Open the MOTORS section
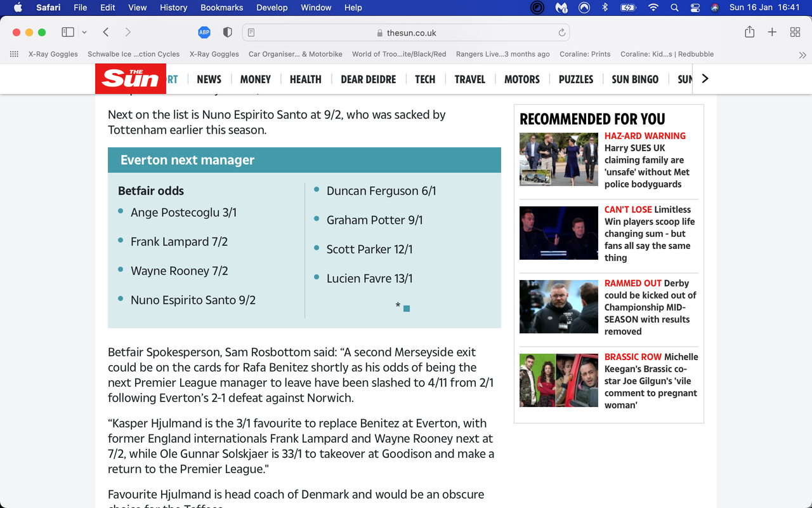The height and width of the screenshot is (508, 812). 522,79
